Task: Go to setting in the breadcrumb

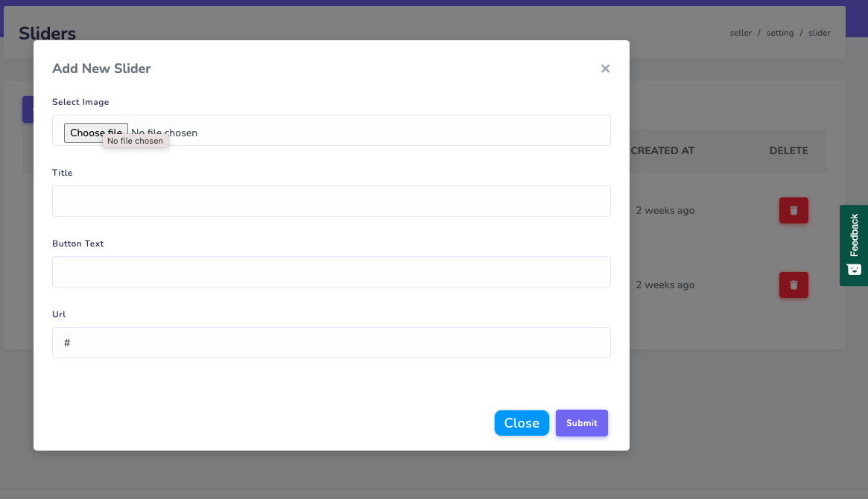Action: 780,33
